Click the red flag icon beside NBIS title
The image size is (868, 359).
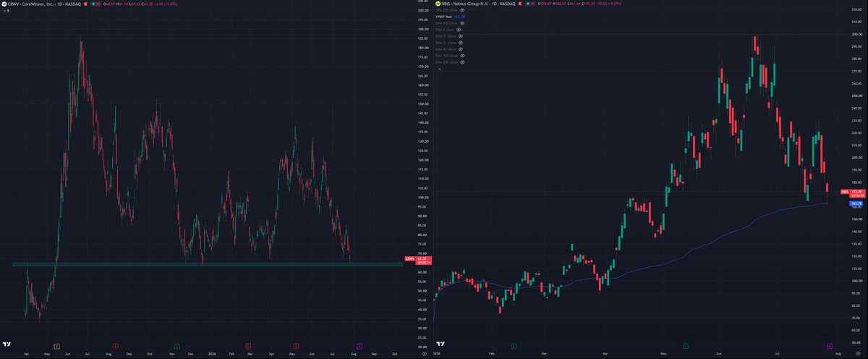pyautogui.click(x=520, y=4)
